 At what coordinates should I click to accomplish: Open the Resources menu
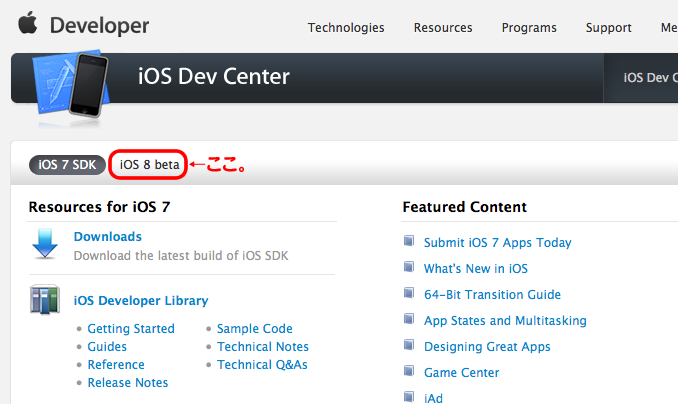pos(443,28)
